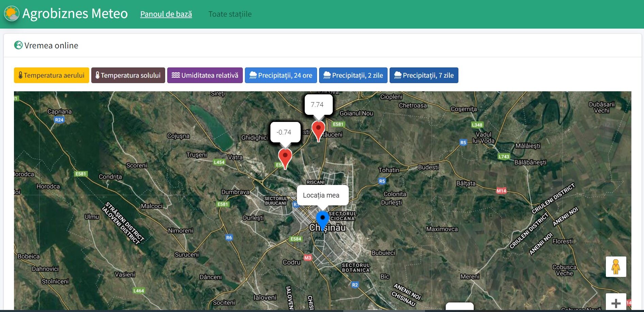Viewport: 644px width, 312px height.
Task: Click the Agrobiznes Meteo sun logo icon
Action: pos(12,14)
